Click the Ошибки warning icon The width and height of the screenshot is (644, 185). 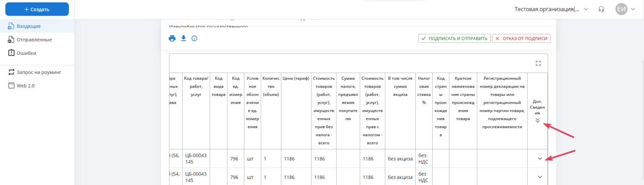coord(11,53)
